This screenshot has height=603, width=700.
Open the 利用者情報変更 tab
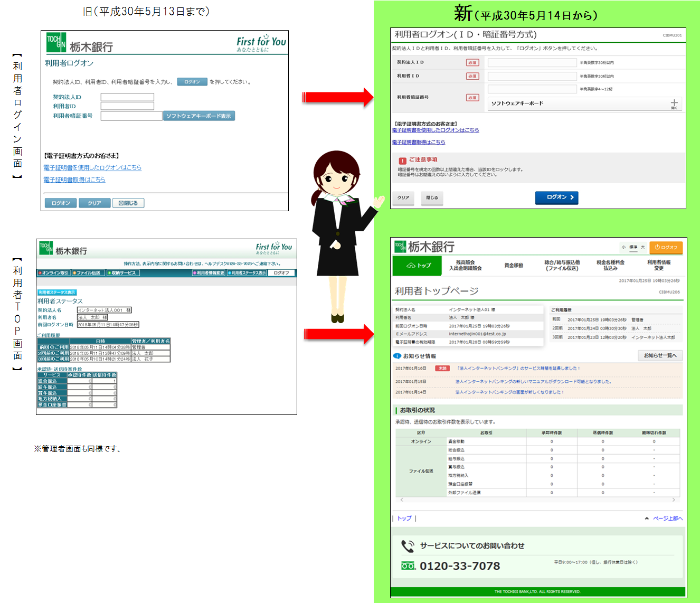659,266
